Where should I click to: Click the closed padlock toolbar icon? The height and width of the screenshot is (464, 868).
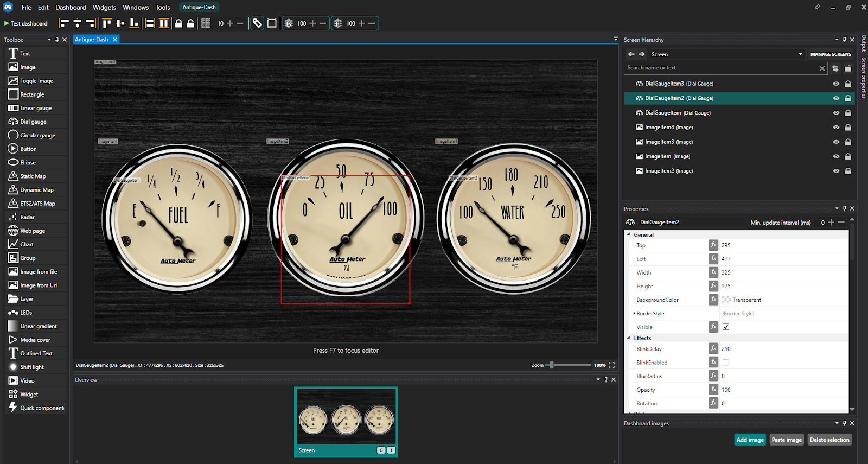[178, 23]
